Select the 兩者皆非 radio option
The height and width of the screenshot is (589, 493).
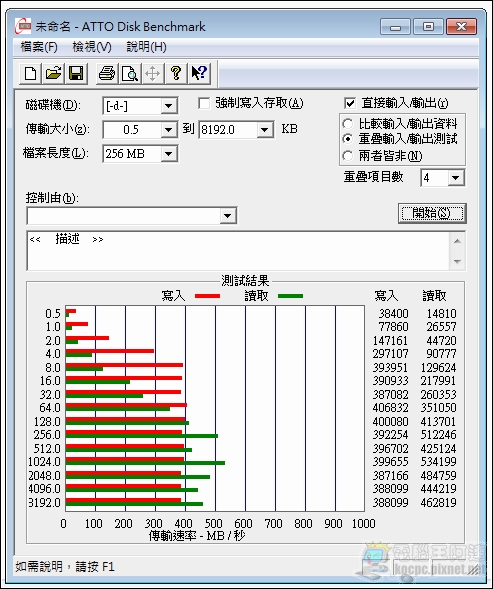[348, 156]
